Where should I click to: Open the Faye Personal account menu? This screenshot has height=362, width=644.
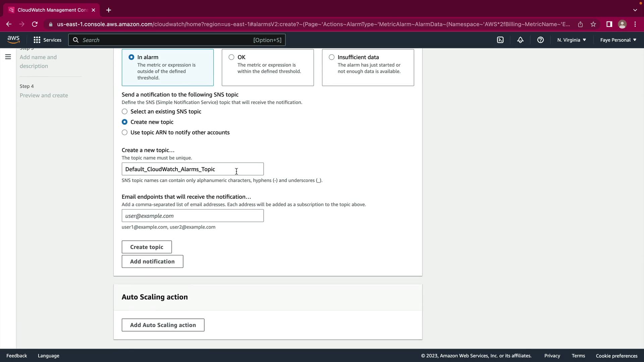[618, 40]
